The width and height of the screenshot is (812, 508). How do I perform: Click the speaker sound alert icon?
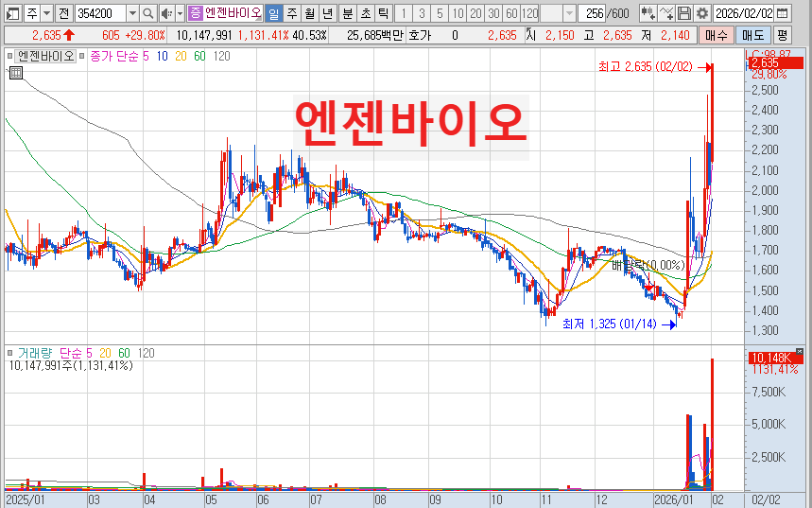pyautogui.click(x=166, y=13)
